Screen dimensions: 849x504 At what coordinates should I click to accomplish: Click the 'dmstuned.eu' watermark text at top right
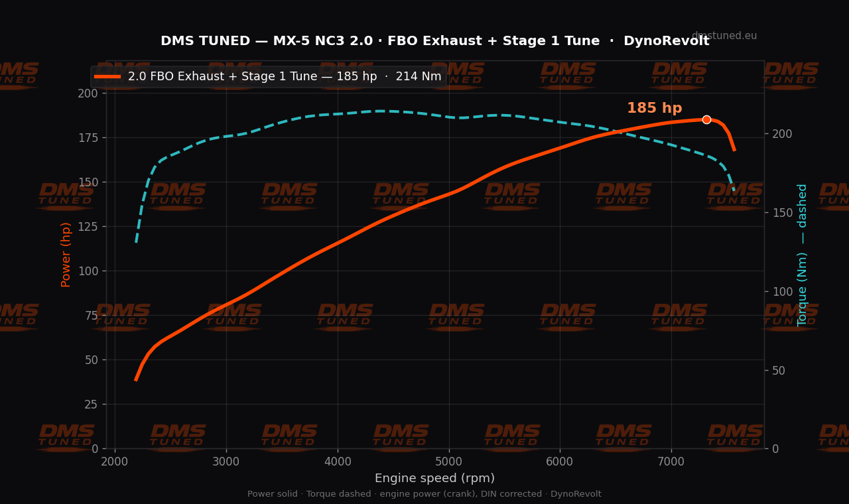coord(724,36)
